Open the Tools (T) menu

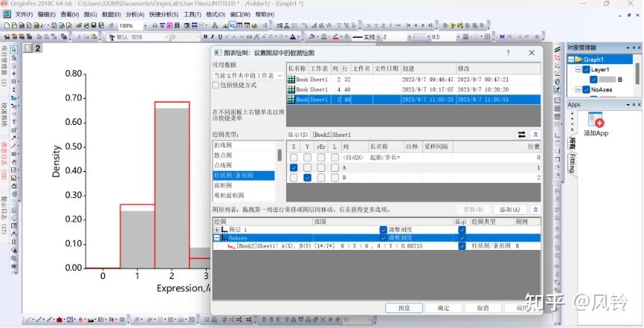click(192, 14)
